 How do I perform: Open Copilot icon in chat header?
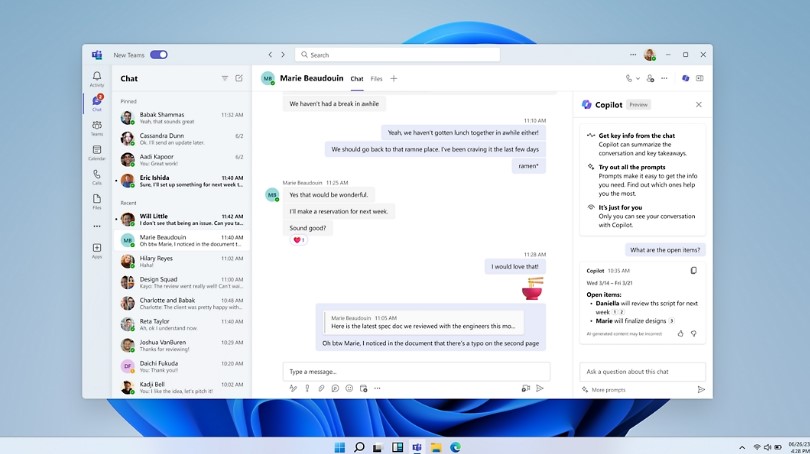click(x=685, y=78)
